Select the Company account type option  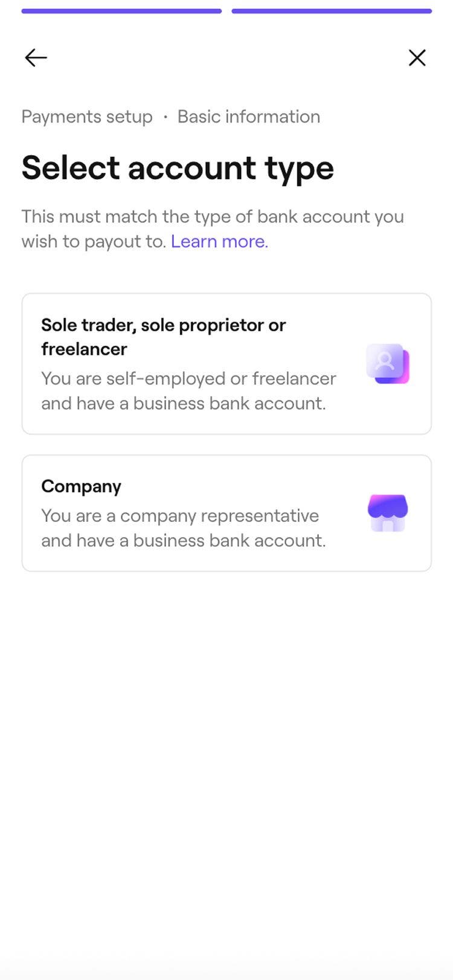pyautogui.click(x=226, y=512)
